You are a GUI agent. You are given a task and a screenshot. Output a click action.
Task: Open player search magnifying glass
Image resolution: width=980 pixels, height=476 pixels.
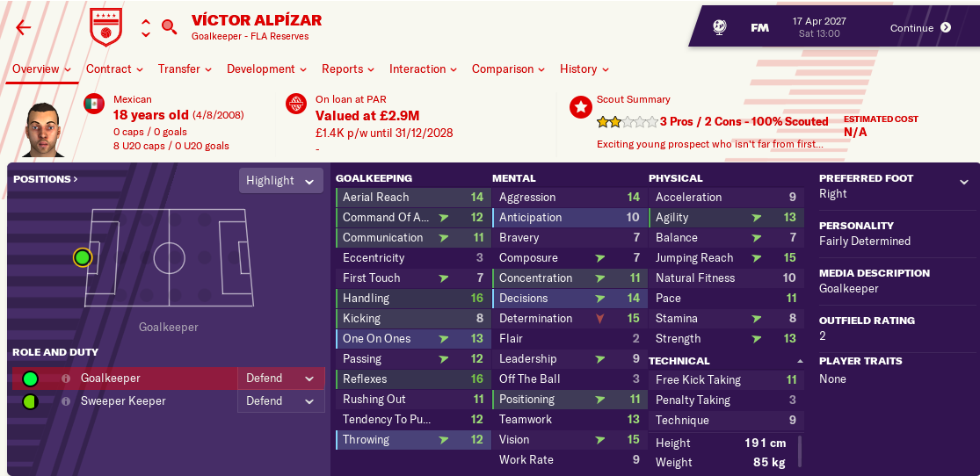[x=170, y=27]
